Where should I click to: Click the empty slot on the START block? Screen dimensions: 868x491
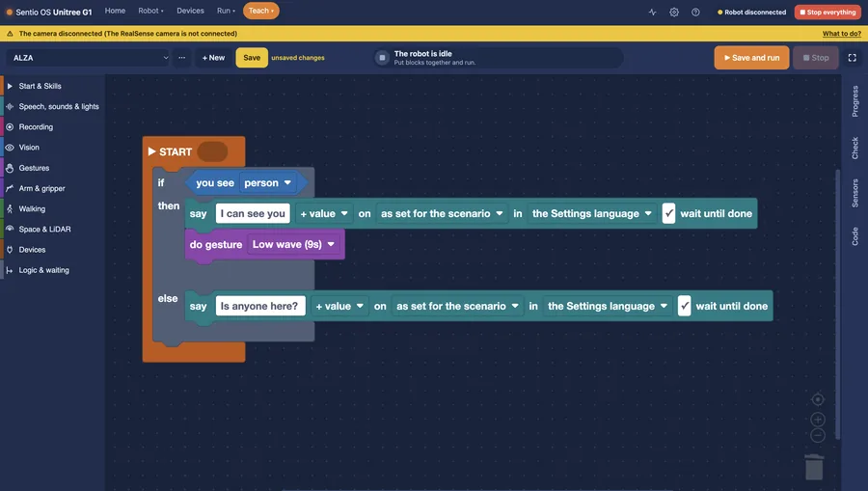212,151
